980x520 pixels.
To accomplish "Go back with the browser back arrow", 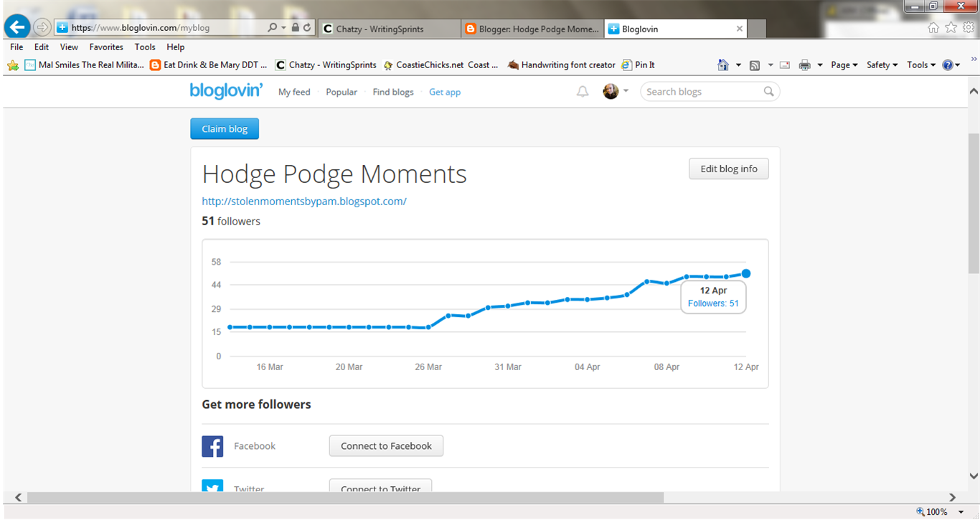I will click(x=17, y=27).
